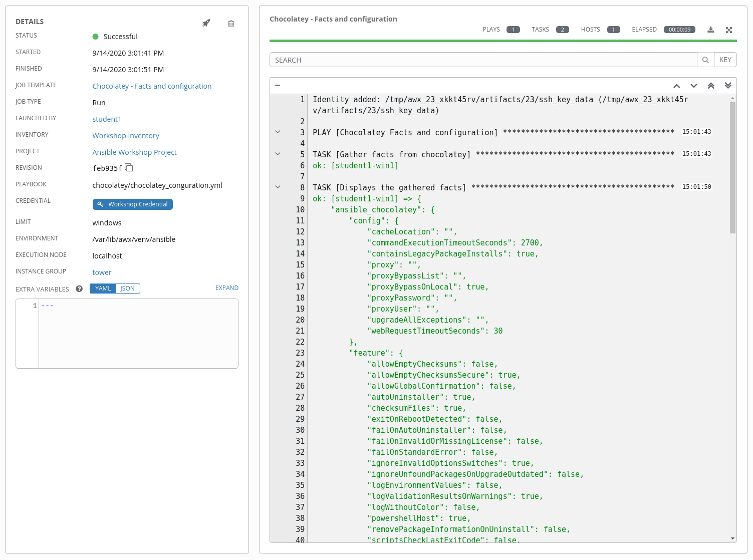753x560 pixels.
Task: Copy revision hash feb935f
Action: pyautogui.click(x=129, y=167)
